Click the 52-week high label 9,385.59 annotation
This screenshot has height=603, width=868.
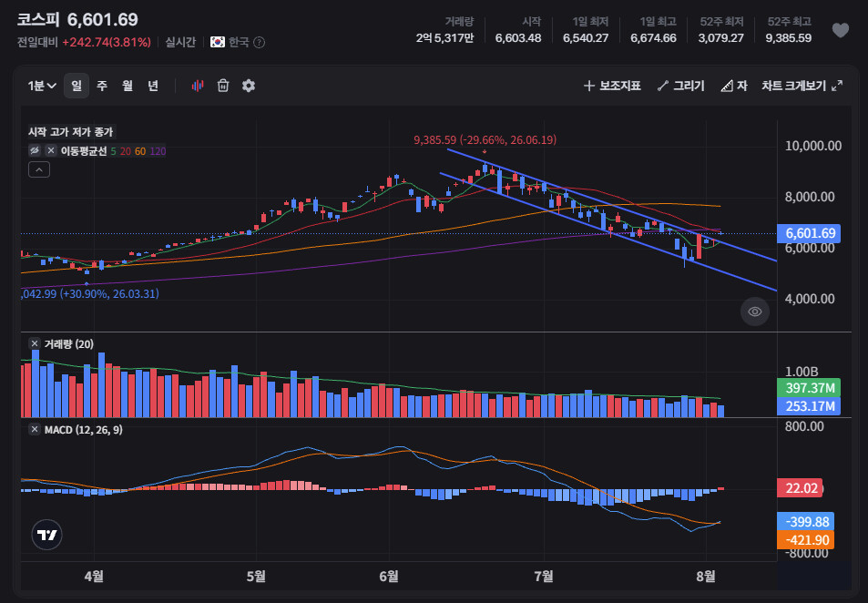tap(485, 140)
